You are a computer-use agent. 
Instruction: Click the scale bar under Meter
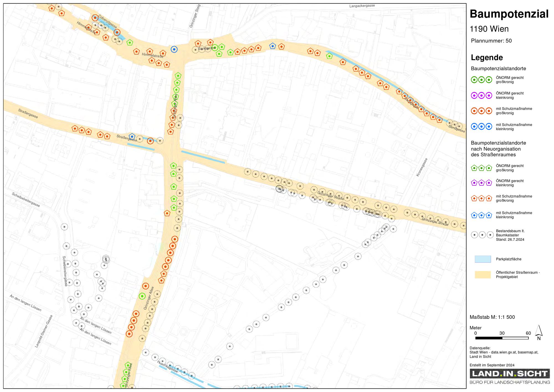click(x=502, y=338)
